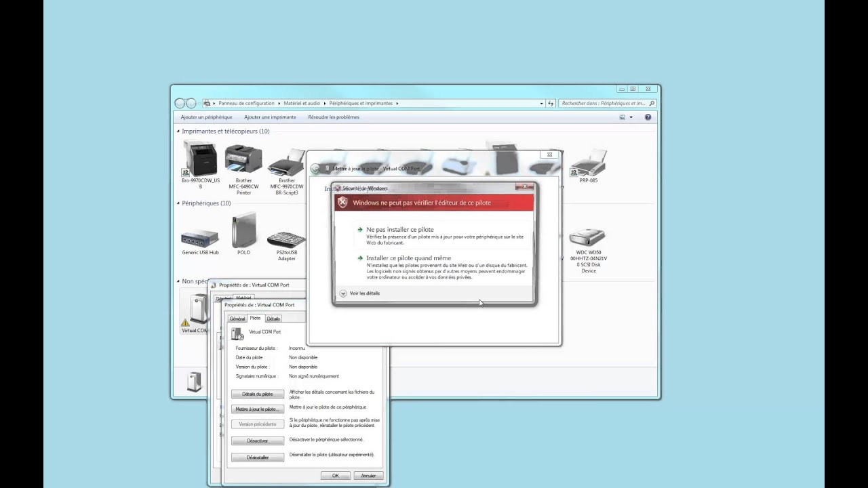Click Résoudre les problèmes in toolbar
The width and height of the screenshot is (868, 488).
(334, 117)
